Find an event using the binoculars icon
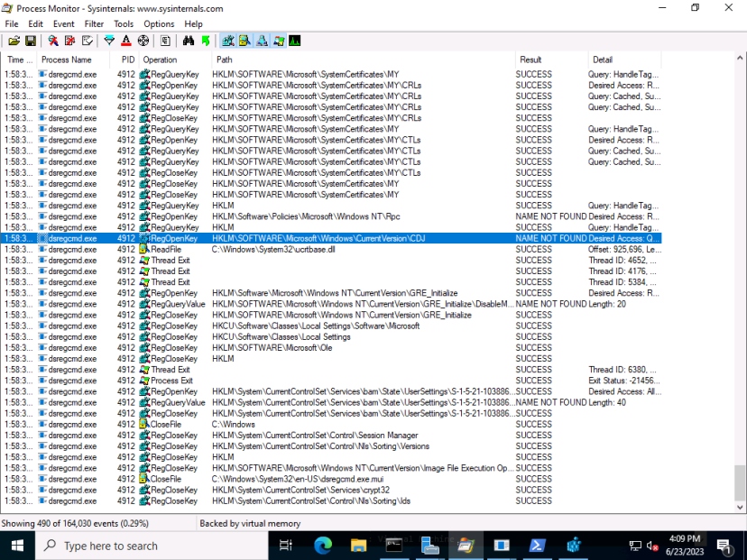The height and width of the screenshot is (560, 747). click(x=189, y=41)
